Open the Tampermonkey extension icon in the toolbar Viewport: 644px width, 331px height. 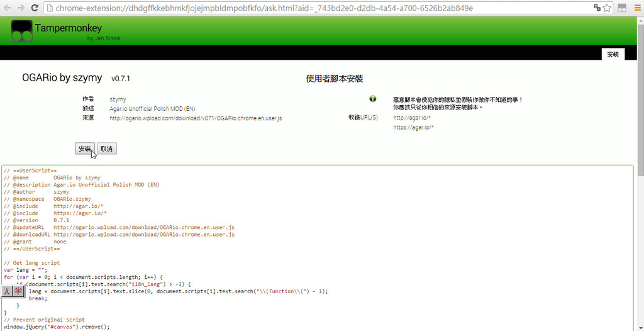pyautogui.click(x=622, y=8)
